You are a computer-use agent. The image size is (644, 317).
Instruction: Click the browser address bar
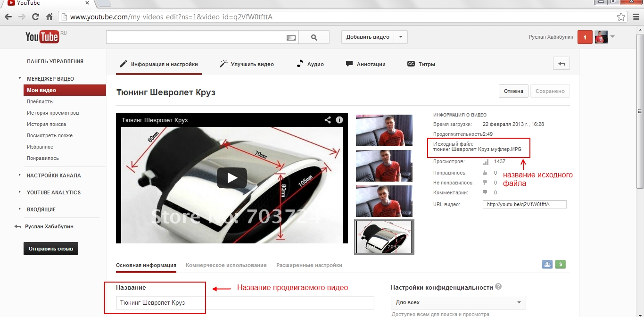point(343,17)
